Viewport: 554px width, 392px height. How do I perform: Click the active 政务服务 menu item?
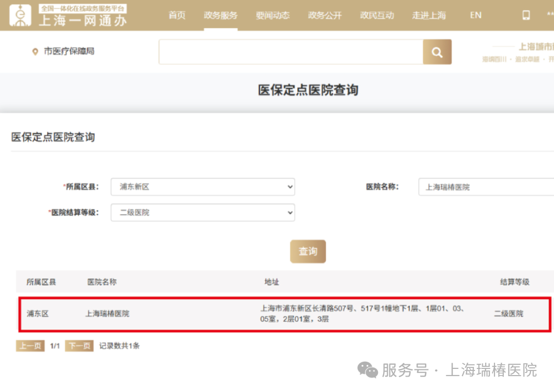coord(221,15)
